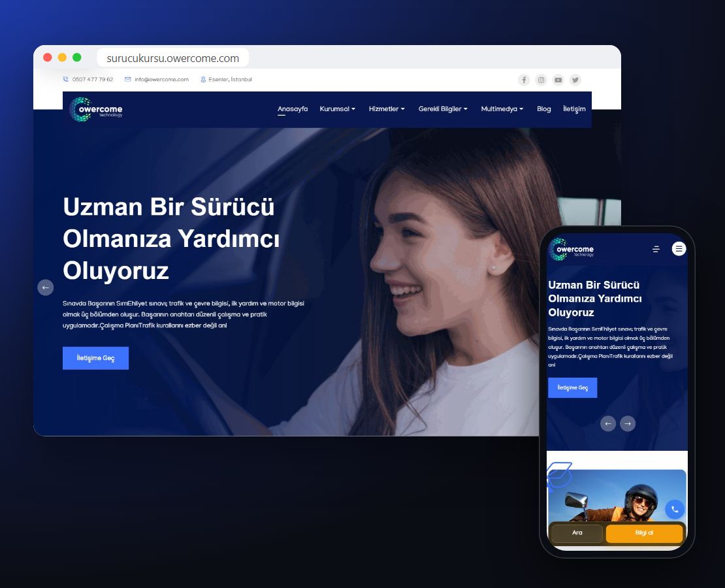The width and height of the screenshot is (725, 588).
Task: Click the surucukursu.owercome.com address bar
Action: coord(173,58)
